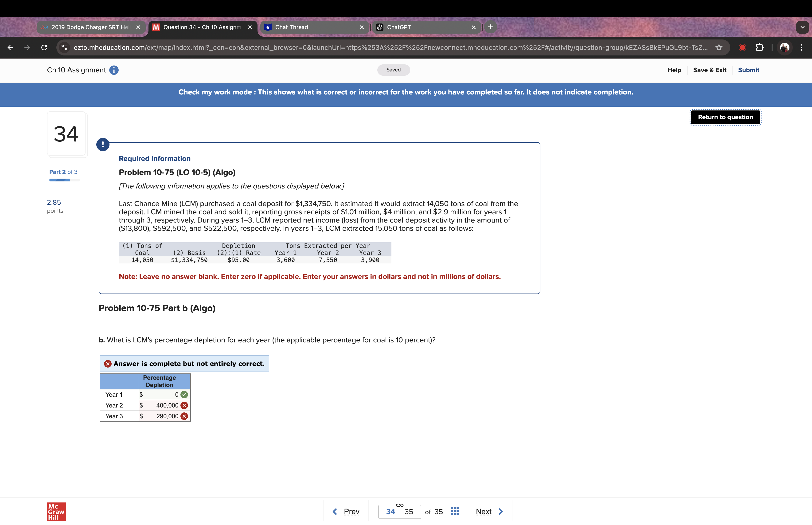
Task: Click the Return to question button
Action: [725, 117]
